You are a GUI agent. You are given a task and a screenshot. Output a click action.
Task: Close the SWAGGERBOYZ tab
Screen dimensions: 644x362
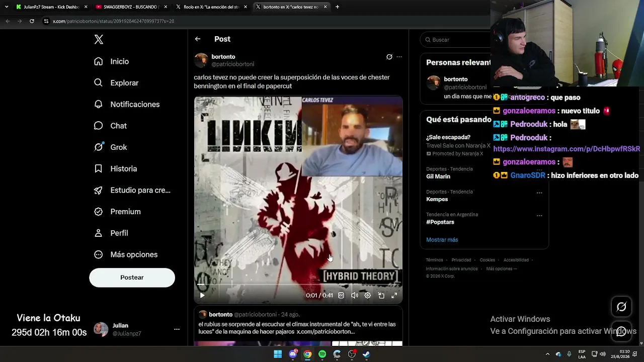click(x=166, y=7)
